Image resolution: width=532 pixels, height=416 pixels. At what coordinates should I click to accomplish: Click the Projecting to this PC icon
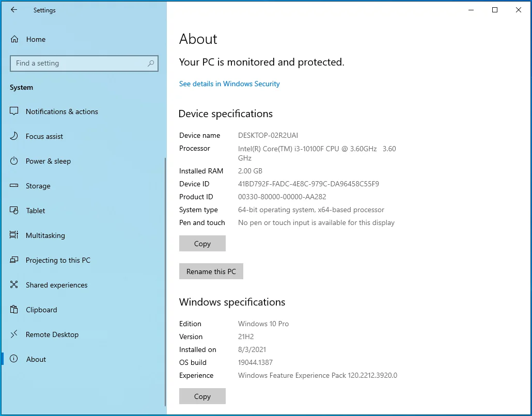click(14, 260)
